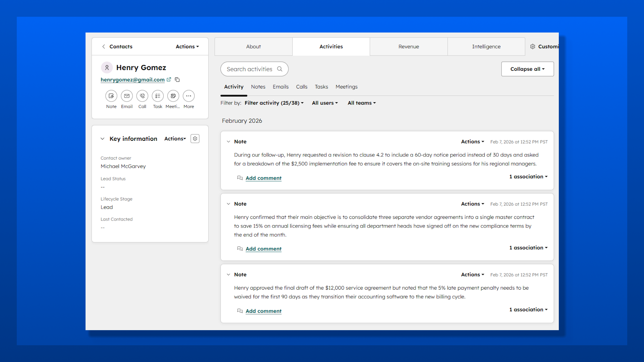Open henrygomez@gmail.com email link
The image size is (644, 362).
pos(132,80)
